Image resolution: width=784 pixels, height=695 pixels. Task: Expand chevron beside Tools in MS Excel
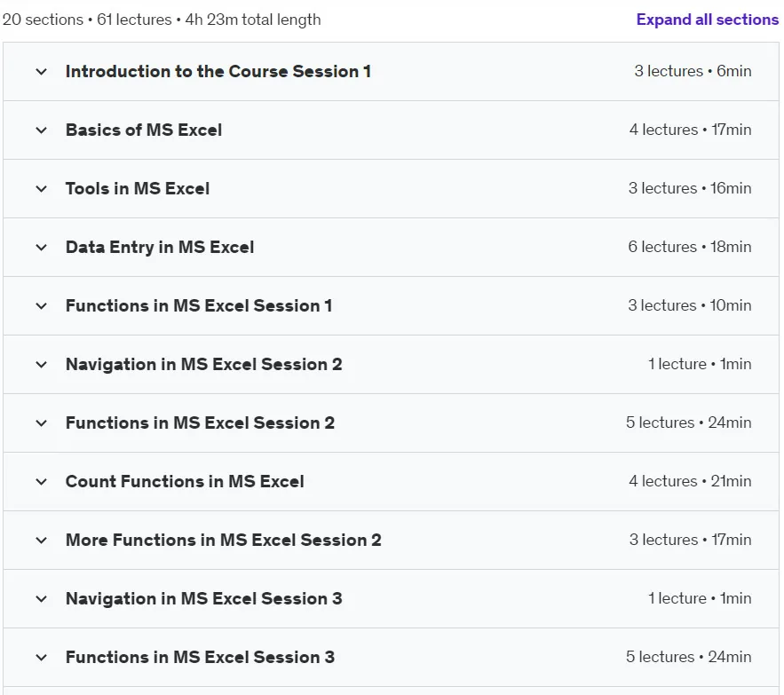(42, 188)
